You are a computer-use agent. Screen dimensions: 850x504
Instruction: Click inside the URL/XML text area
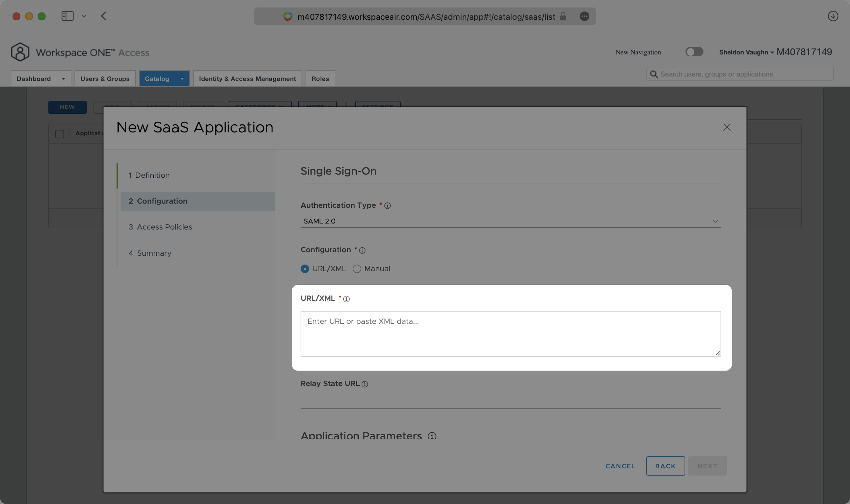pos(510,334)
